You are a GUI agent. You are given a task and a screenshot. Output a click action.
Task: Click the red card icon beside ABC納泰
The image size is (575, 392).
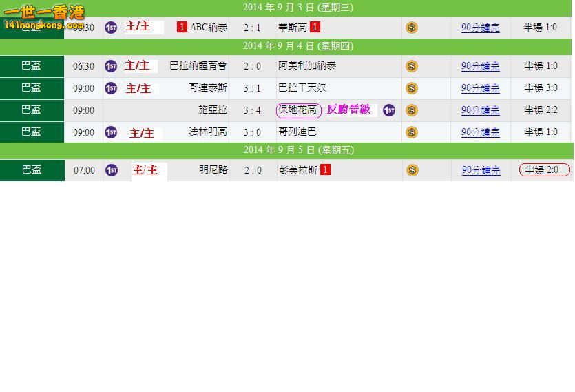pos(182,27)
